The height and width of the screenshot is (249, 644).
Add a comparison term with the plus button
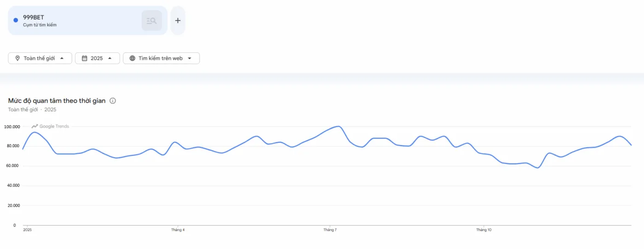pos(178,21)
